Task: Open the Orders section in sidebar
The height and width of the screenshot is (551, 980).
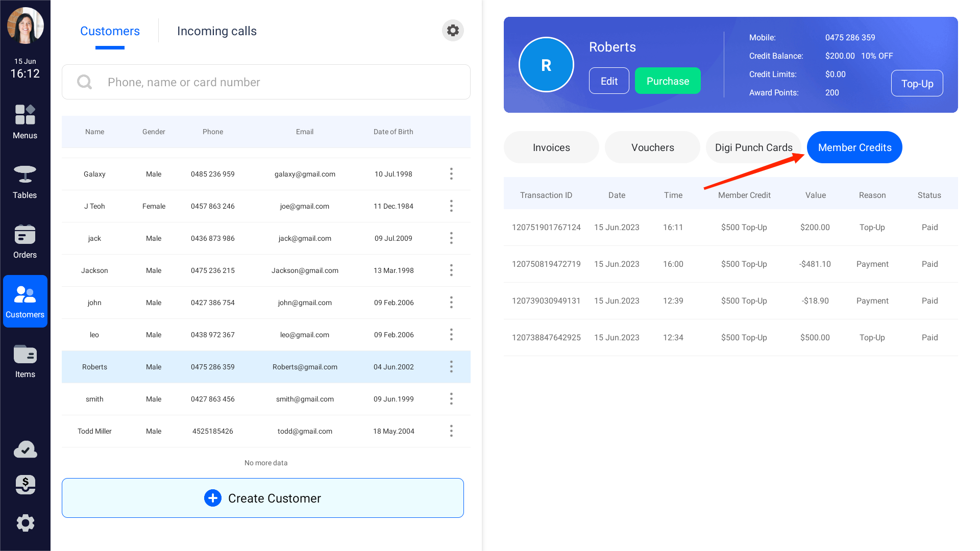Action: [25, 241]
